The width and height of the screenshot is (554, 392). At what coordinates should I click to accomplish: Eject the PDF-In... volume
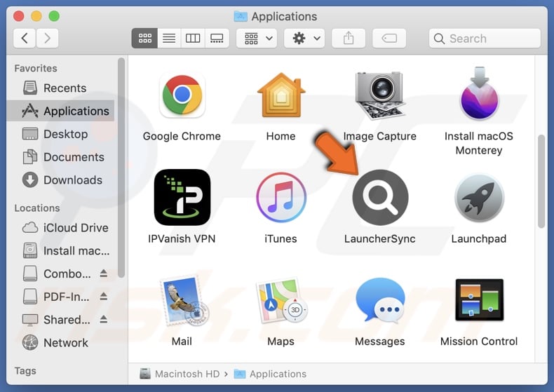click(104, 297)
